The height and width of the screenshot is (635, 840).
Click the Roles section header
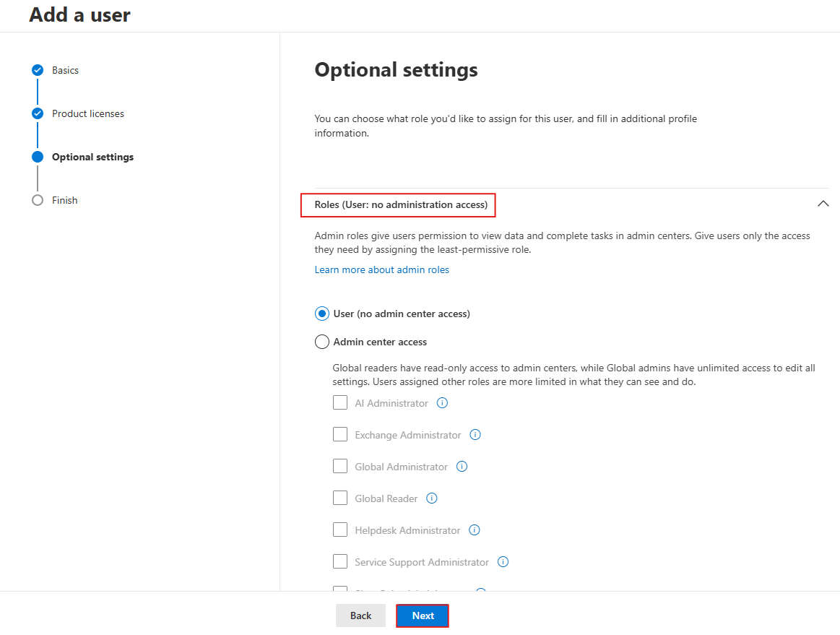click(x=401, y=205)
